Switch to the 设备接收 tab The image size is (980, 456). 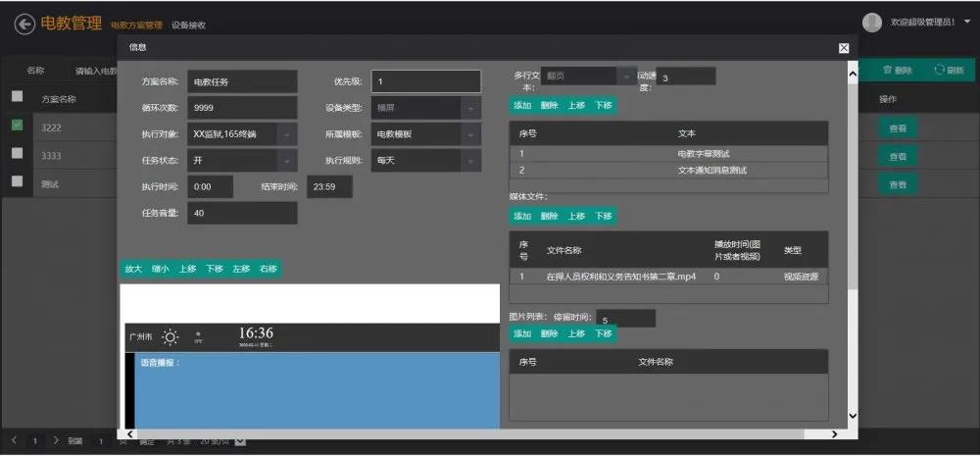[188, 25]
